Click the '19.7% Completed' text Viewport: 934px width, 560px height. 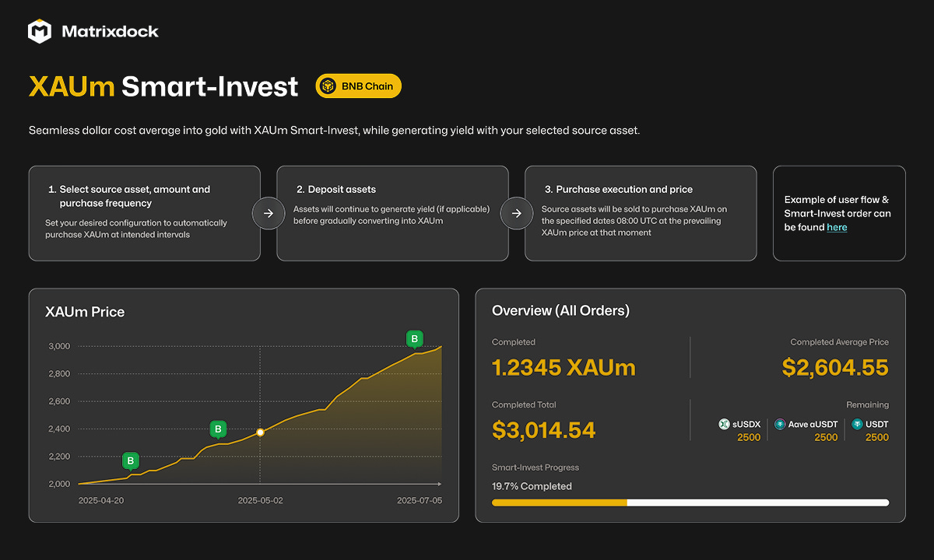(532, 486)
